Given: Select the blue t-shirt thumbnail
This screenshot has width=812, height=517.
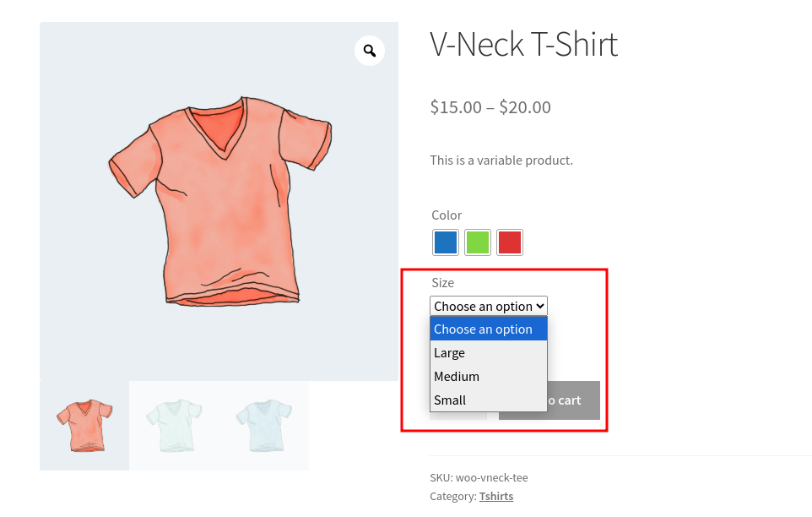Looking at the screenshot, I should (263, 426).
